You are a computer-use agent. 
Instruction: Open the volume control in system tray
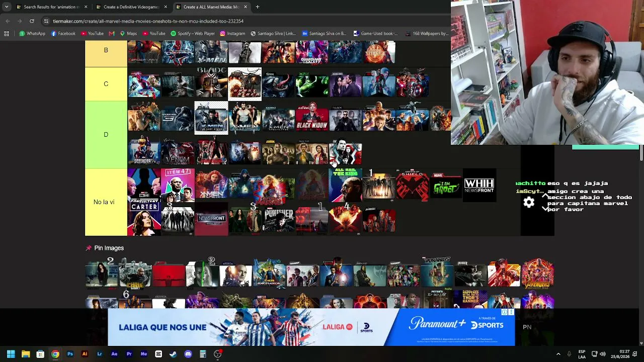coord(603,354)
